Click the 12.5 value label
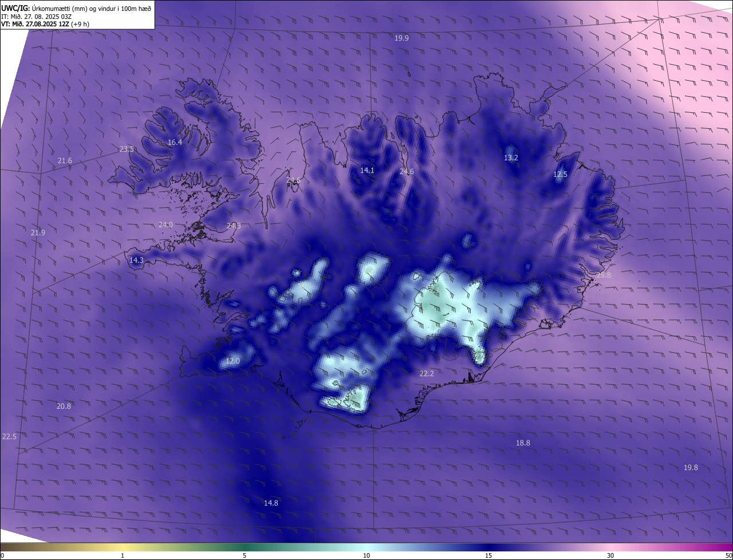 tap(560, 175)
